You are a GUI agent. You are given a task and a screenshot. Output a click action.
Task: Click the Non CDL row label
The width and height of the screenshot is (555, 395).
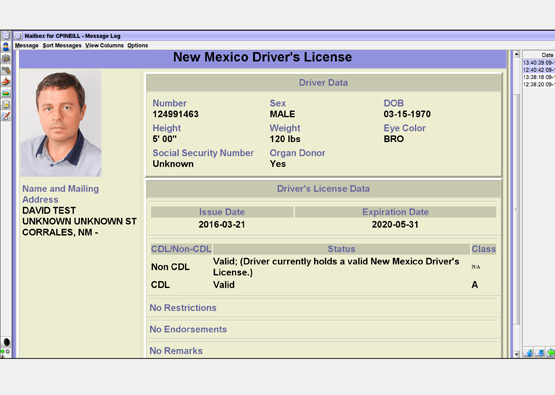point(170,267)
